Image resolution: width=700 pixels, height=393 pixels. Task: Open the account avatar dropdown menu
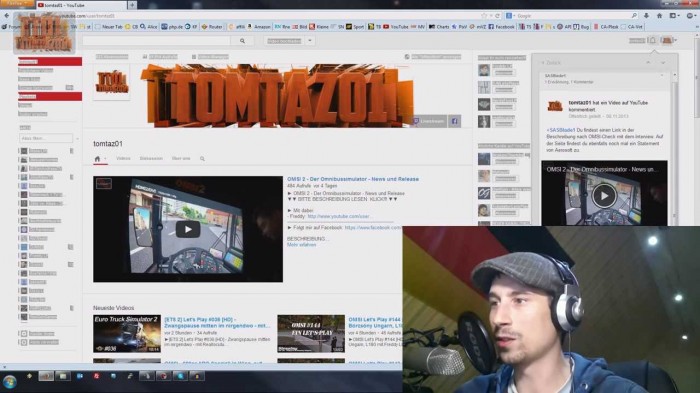coord(668,41)
